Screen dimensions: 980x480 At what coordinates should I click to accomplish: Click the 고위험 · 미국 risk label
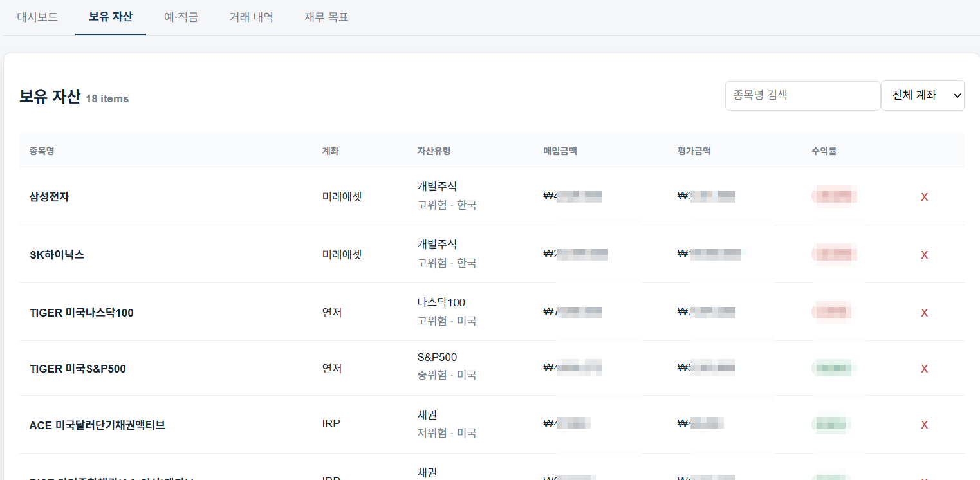point(447,321)
